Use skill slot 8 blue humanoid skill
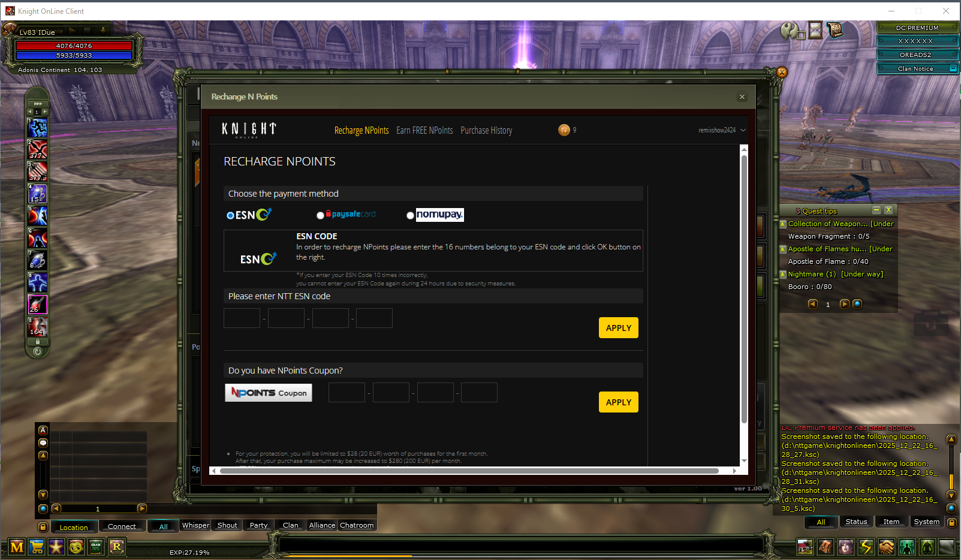The width and height of the screenshot is (961, 560). coord(37,282)
